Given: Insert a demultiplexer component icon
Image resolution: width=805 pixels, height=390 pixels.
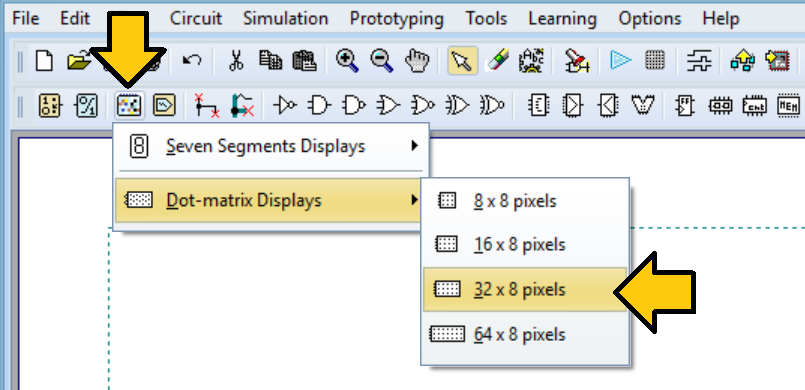Looking at the screenshot, I should [607, 106].
